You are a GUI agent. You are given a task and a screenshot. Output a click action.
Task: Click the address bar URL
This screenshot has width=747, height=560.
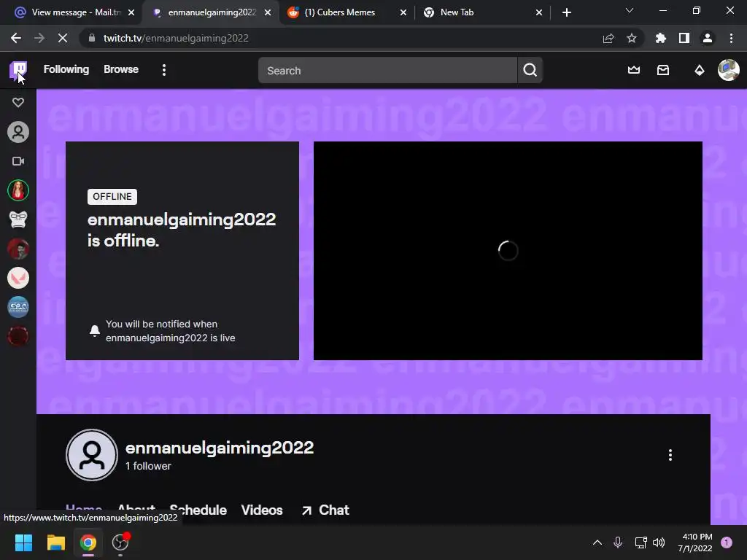pyautogui.click(x=176, y=38)
